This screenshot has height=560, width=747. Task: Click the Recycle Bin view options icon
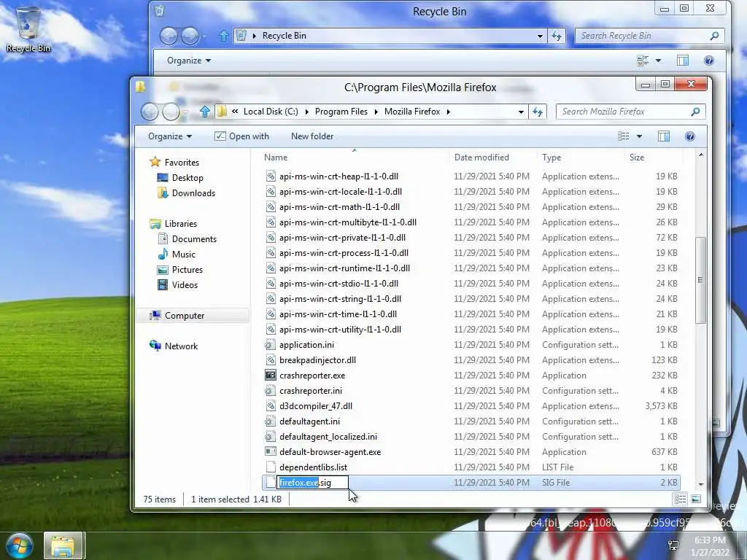pyautogui.click(x=643, y=61)
